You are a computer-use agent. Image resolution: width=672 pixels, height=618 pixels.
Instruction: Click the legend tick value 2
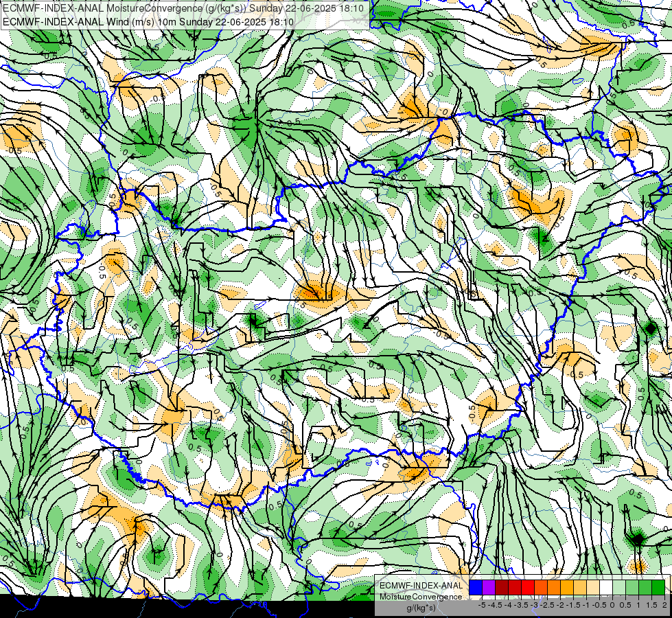(x=664, y=605)
